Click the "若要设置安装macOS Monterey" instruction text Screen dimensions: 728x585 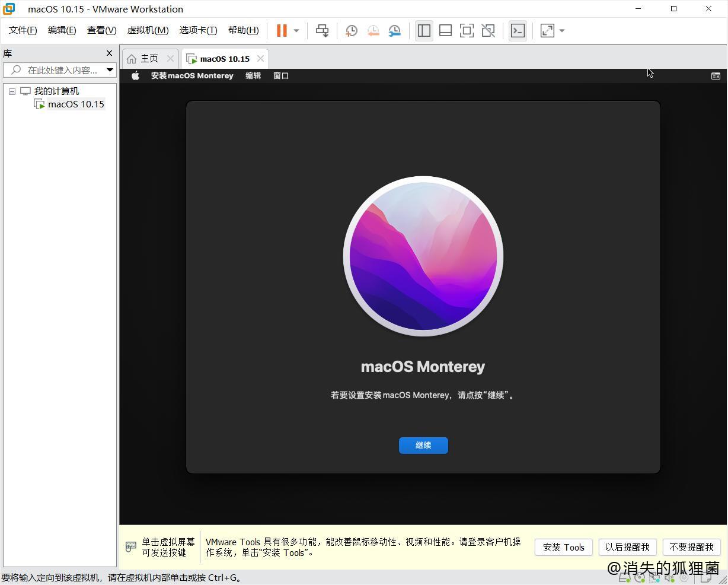point(423,395)
